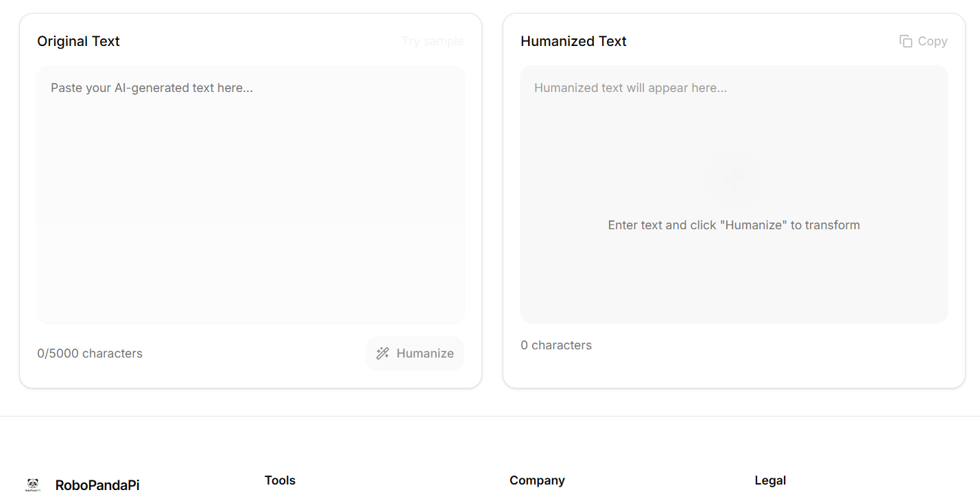Click the magic wand icon on Humanize button
This screenshot has width=980, height=501.
click(382, 353)
